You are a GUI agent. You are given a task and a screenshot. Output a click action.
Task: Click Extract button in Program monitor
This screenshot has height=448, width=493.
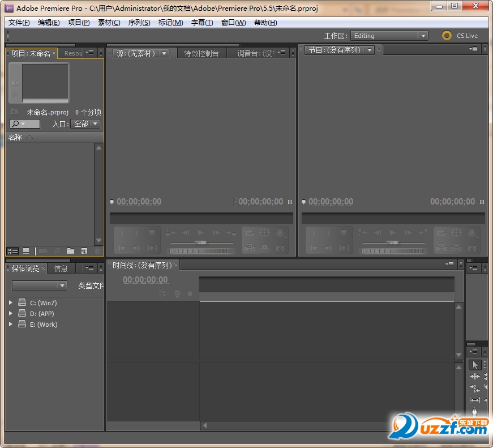pyautogui.click(x=457, y=248)
